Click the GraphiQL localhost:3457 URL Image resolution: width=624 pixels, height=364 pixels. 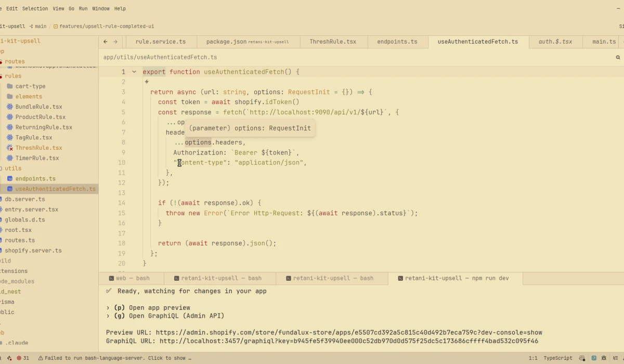click(x=349, y=341)
